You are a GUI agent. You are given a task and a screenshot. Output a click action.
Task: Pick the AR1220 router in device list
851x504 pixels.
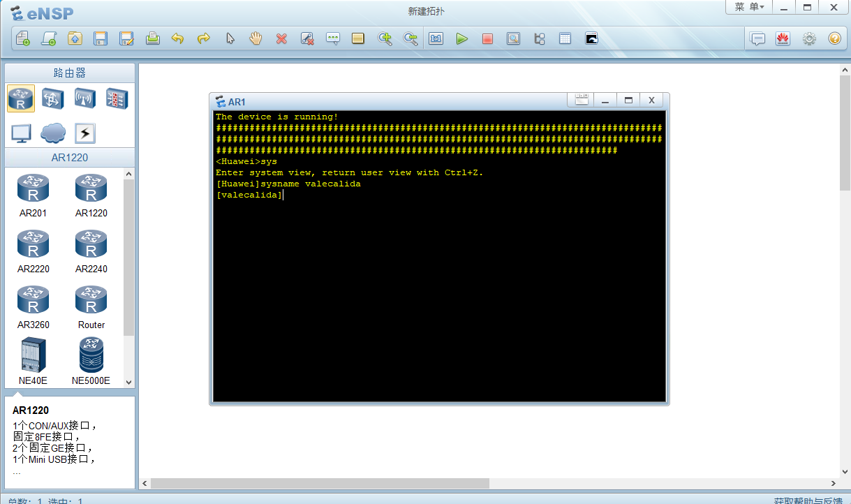point(91,196)
